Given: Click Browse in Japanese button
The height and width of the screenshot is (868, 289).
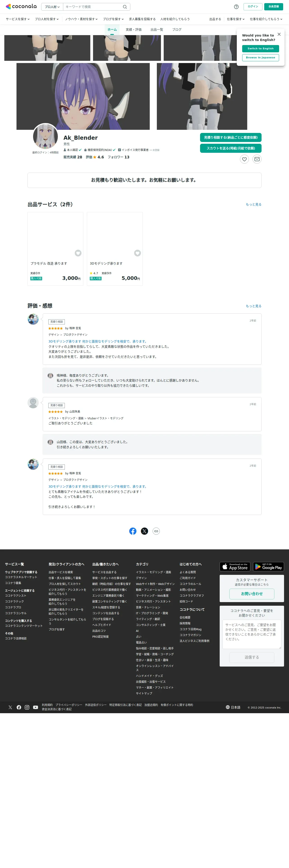Looking at the screenshot, I should (260, 58).
